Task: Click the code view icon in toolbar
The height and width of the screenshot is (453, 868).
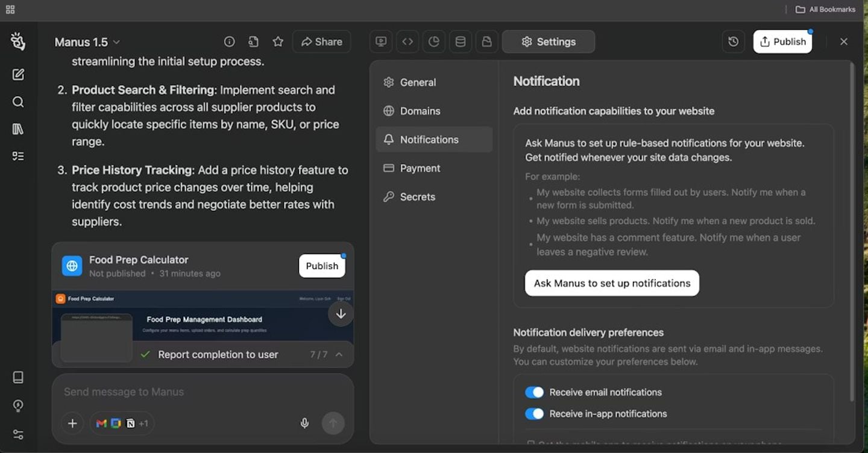Action: tap(407, 42)
